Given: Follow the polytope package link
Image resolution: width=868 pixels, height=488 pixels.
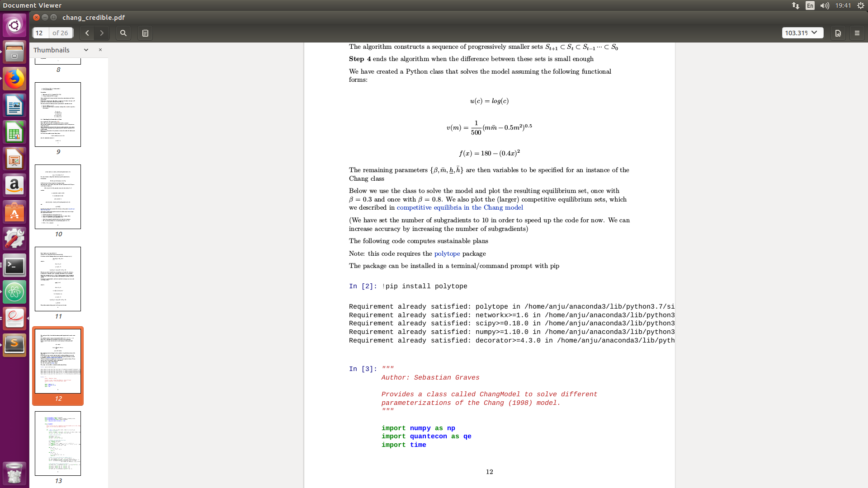Looking at the screenshot, I should point(447,253).
